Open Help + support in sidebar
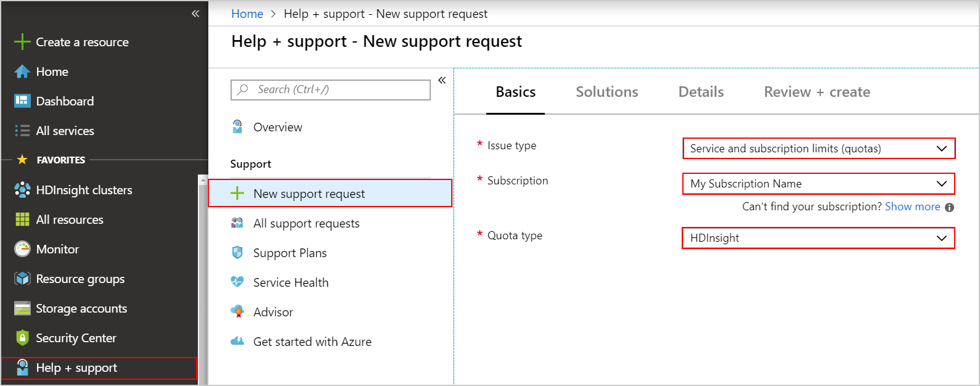Viewport: 980px width, 386px height. click(x=99, y=368)
